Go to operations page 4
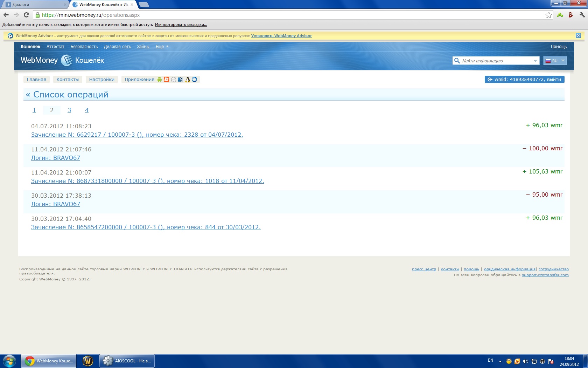 tap(87, 110)
